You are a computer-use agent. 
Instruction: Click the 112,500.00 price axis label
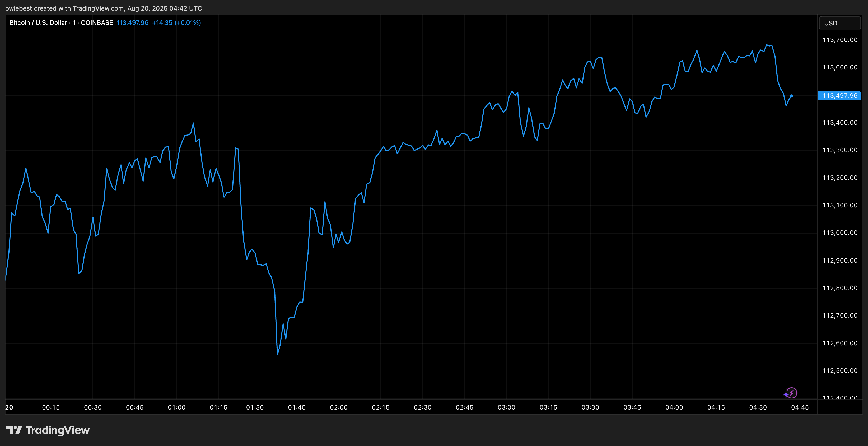click(x=840, y=370)
